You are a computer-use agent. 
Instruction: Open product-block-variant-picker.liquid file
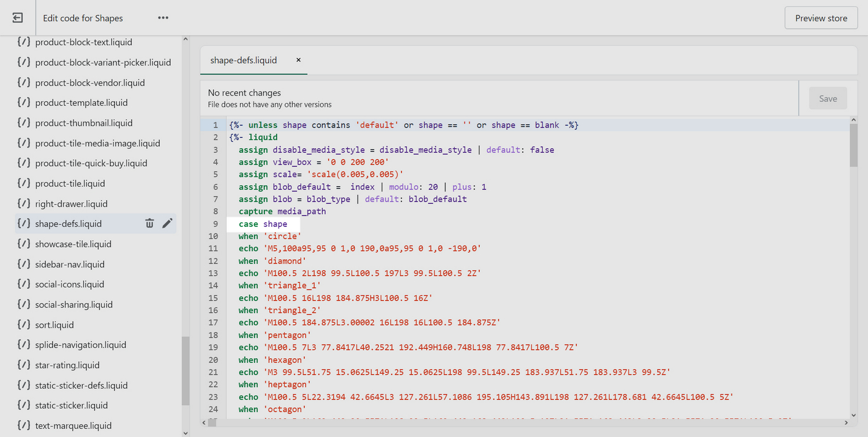point(103,62)
